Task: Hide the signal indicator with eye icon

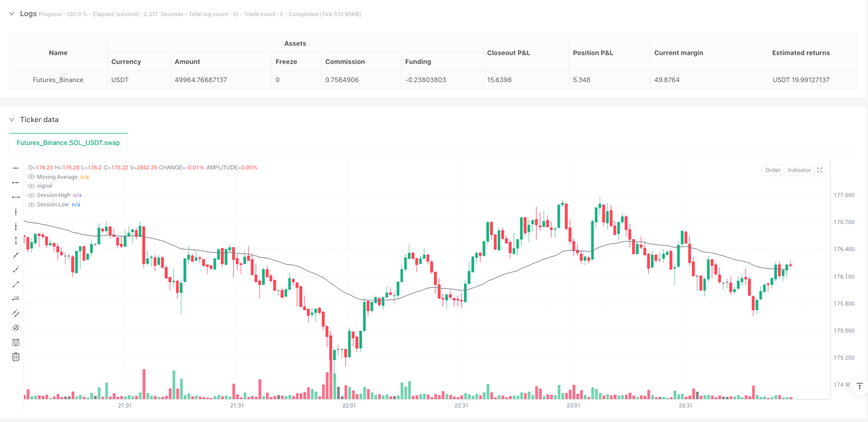Action: (32, 186)
